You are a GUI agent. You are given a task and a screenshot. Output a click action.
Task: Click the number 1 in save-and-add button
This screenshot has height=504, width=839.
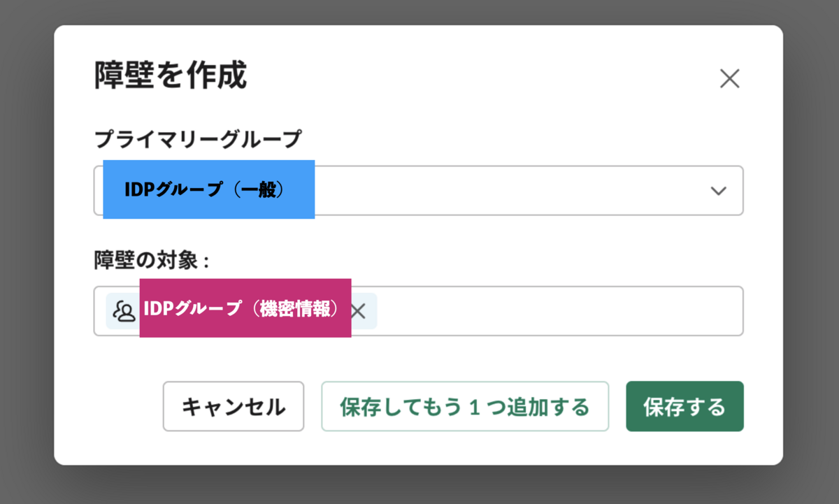474,407
